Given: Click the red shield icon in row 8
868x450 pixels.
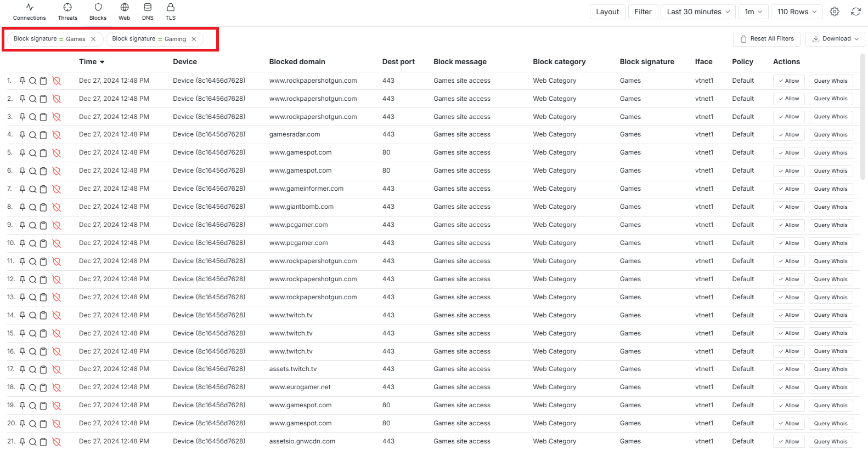Looking at the screenshot, I should [x=57, y=207].
